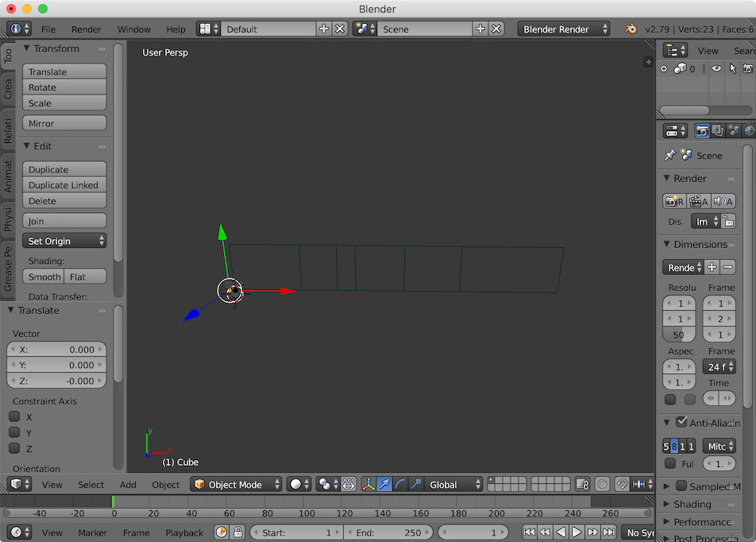Viewport: 756px width, 542px height.
Task: Toggle visibility eye icon in outliner
Action: point(716,69)
